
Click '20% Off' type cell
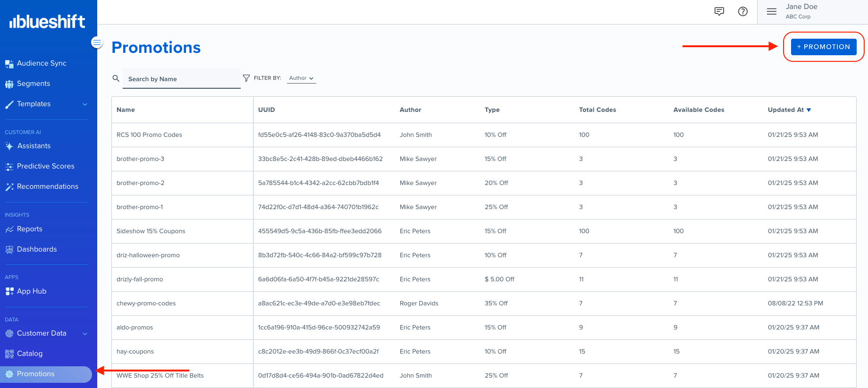(496, 183)
